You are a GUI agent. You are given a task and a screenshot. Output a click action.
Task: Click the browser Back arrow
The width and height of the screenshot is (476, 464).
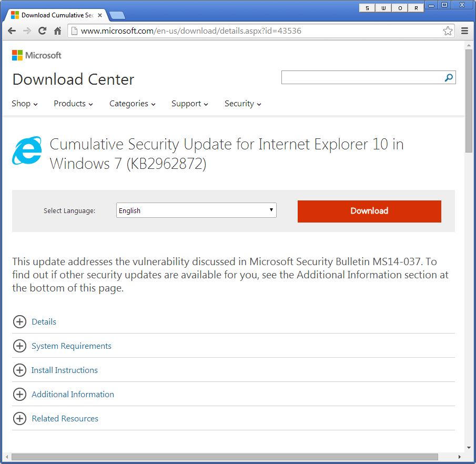click(12, 31)
